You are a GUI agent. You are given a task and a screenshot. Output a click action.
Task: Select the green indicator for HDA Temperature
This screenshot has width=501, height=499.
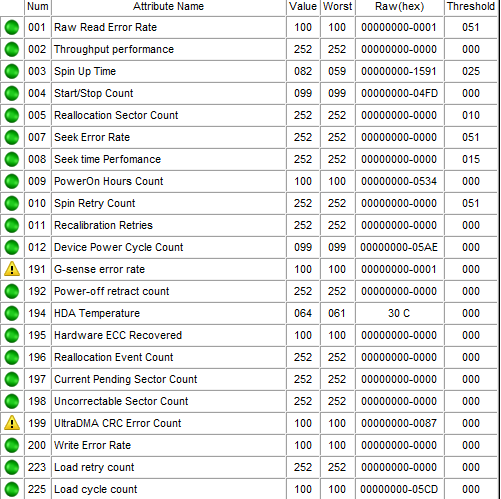point(12,313)
